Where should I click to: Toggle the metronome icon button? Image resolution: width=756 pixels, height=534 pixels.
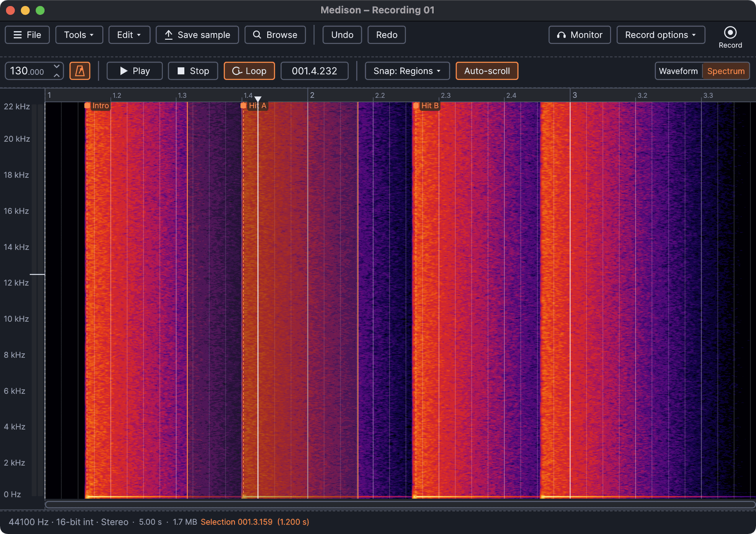tap(80, 71)
